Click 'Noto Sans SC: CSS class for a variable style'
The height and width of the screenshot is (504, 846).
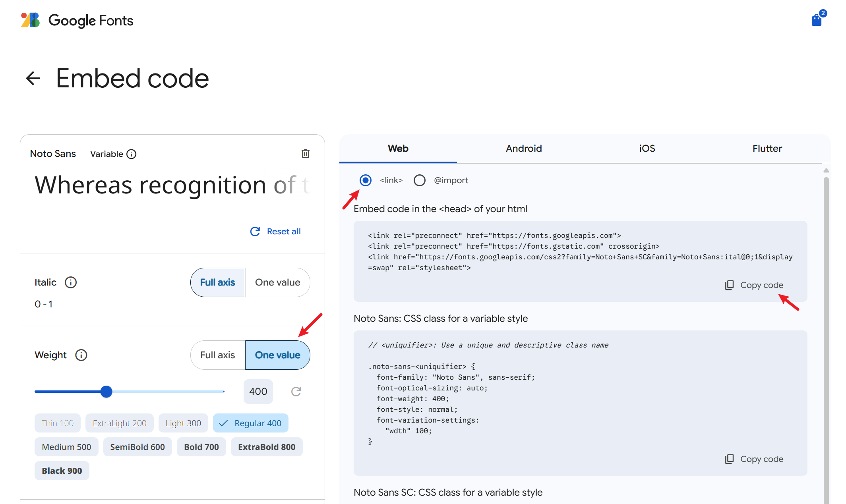tap(448, 492)
